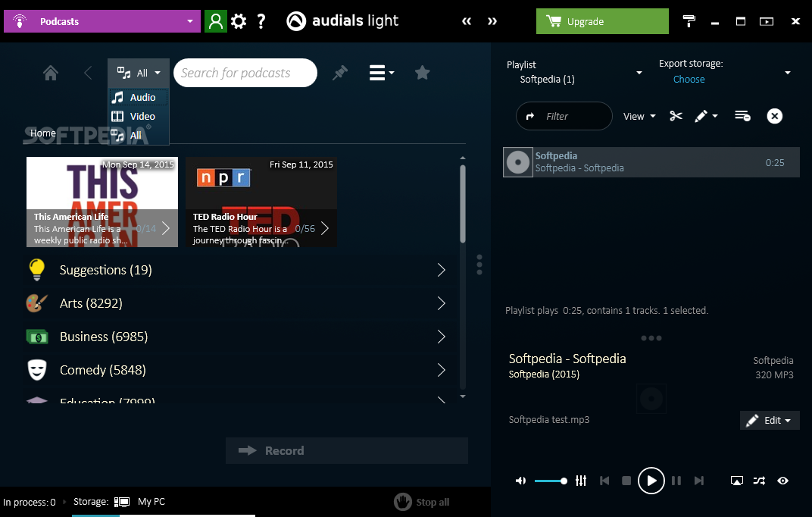Clear playlist with the round X icon
812x517 pixels.
[x=775, y=116]
